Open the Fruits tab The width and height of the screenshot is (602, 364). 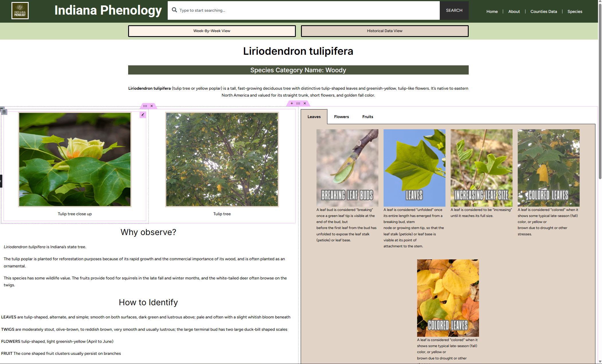(368, 117)
